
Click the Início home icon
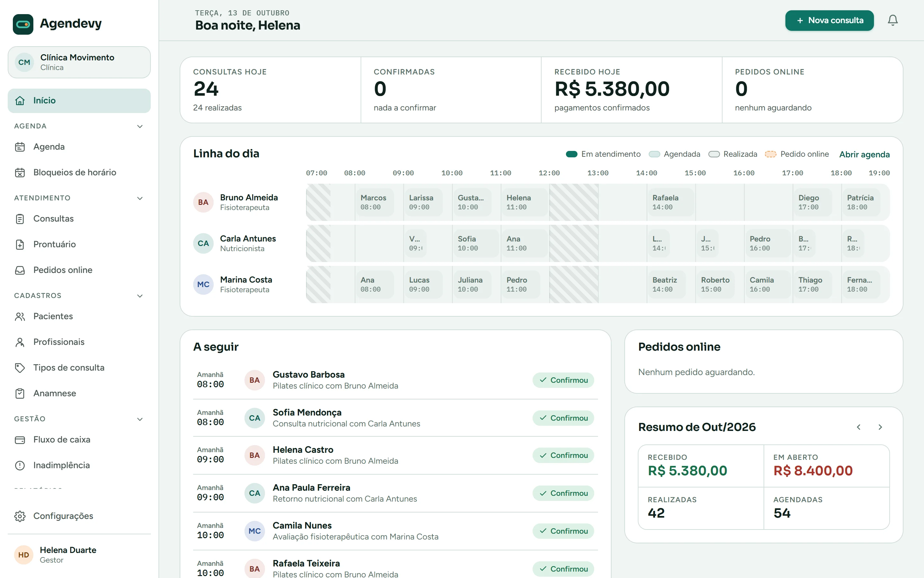click(x=20, y=101)
